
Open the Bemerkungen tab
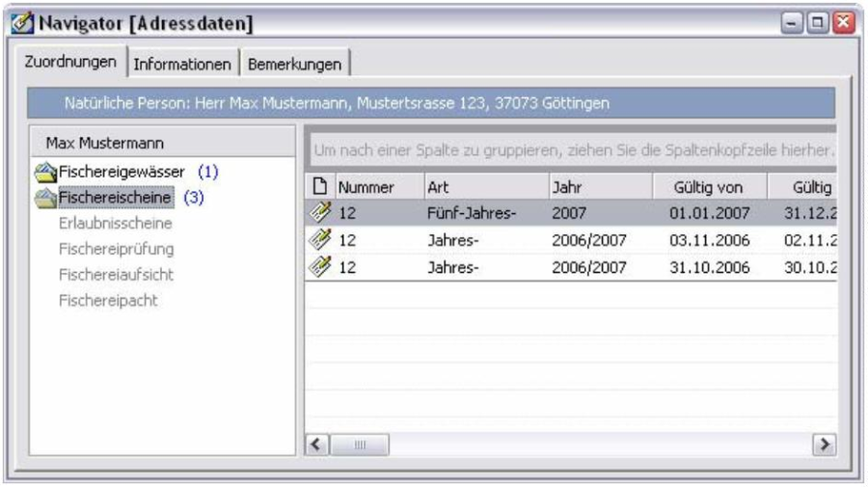[x=294, y=64]
